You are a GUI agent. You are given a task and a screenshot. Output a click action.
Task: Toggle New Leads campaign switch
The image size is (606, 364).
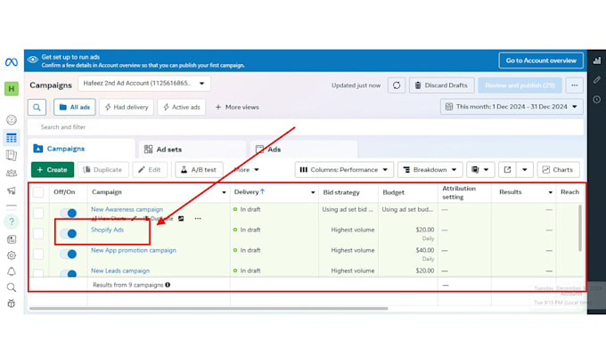69,273
